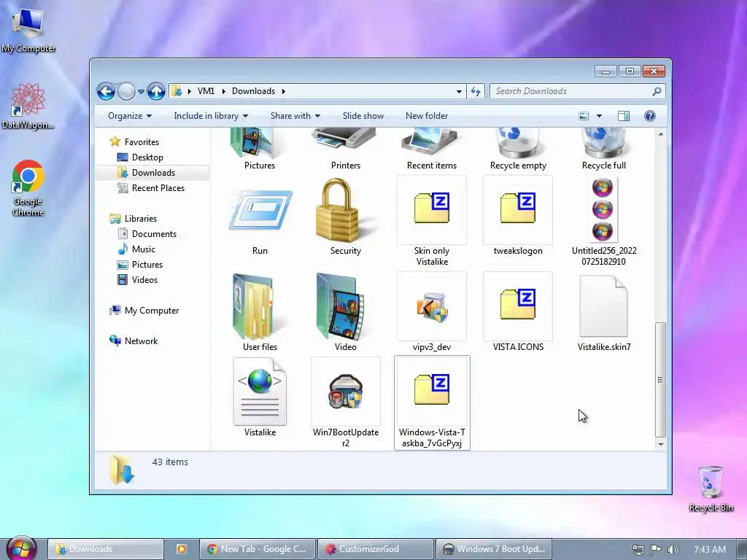The image size is (747, 560).
Task: Click the vertical scrollbar thumb
Action: click(660, 379)
